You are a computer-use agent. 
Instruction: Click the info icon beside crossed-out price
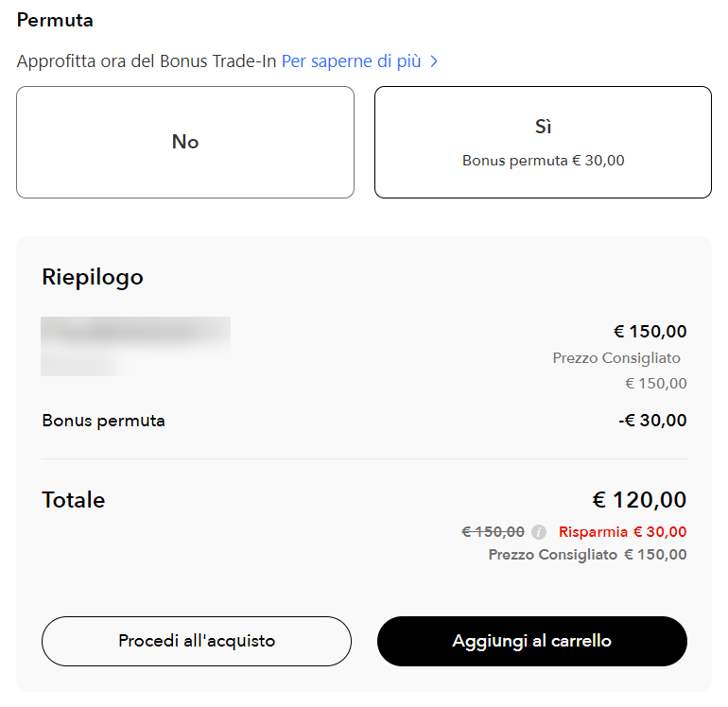pos(539,532)
